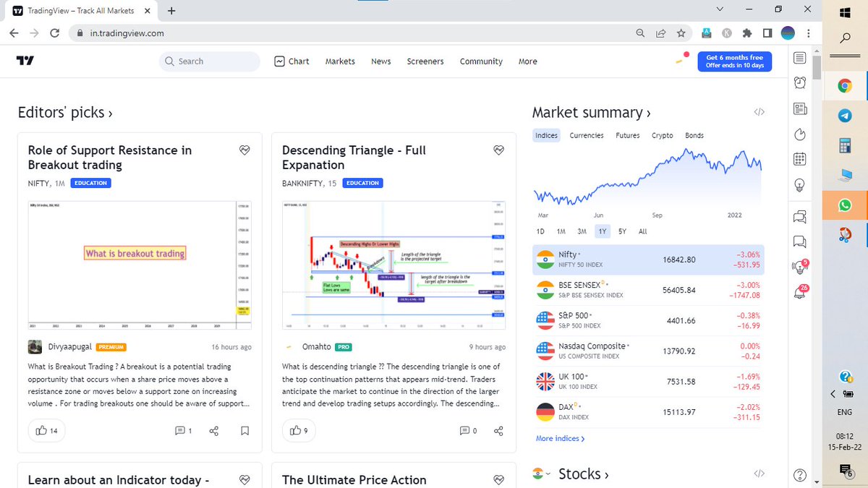Expand the Stocks country flag dropdown
Screen dimensions: 868x488
click(x=541, y=474)
